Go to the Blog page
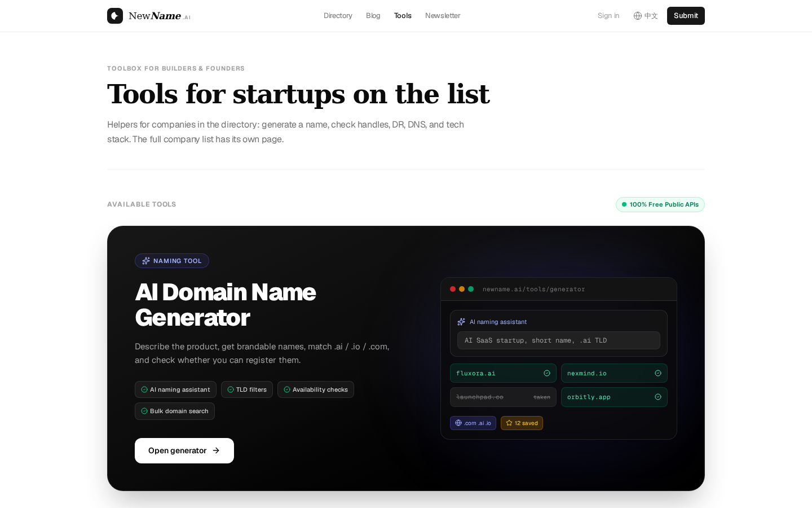Viewport: 812px width, 508px height. tap(373, 16)
